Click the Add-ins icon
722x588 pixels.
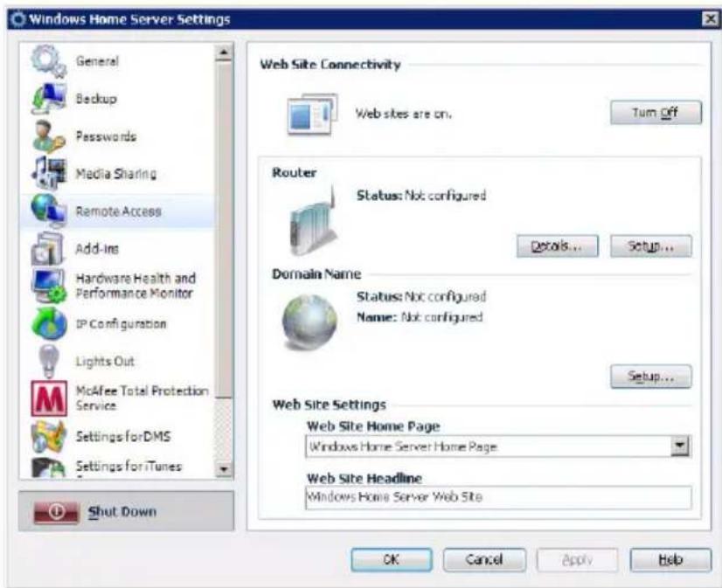click(x=47, y=248)
